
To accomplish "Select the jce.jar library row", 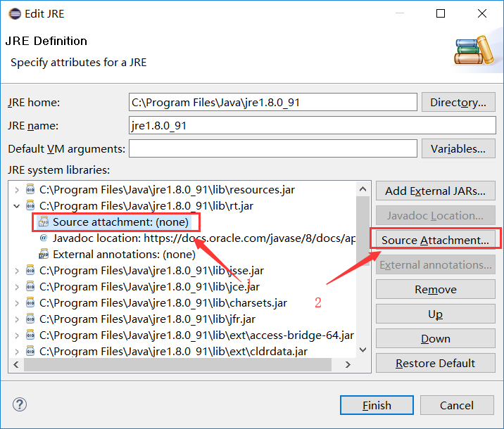I will click(x=149, y=286).
